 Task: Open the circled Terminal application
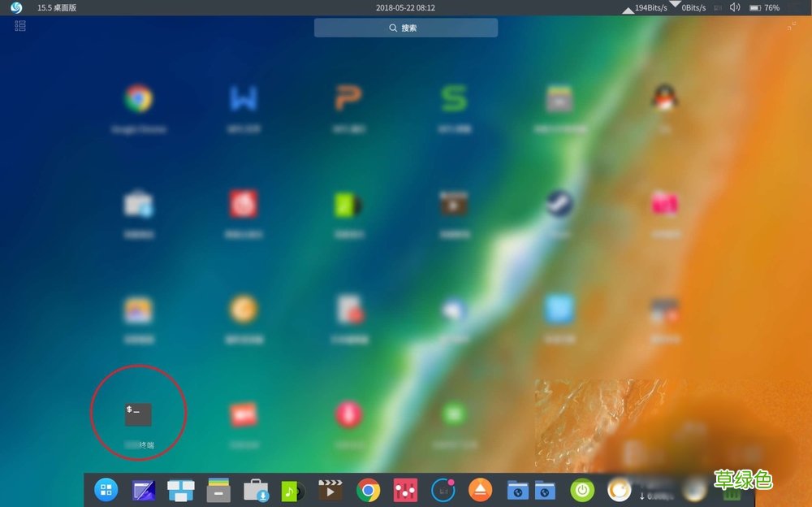(x=137, y=412)
